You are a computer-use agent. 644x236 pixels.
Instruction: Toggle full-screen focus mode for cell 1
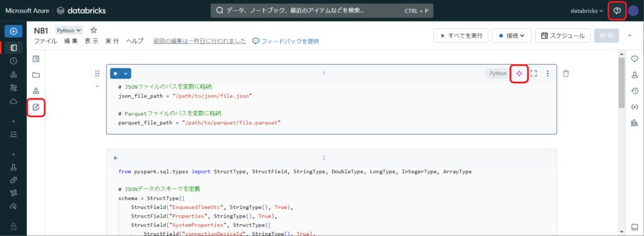tap(533, 74)
